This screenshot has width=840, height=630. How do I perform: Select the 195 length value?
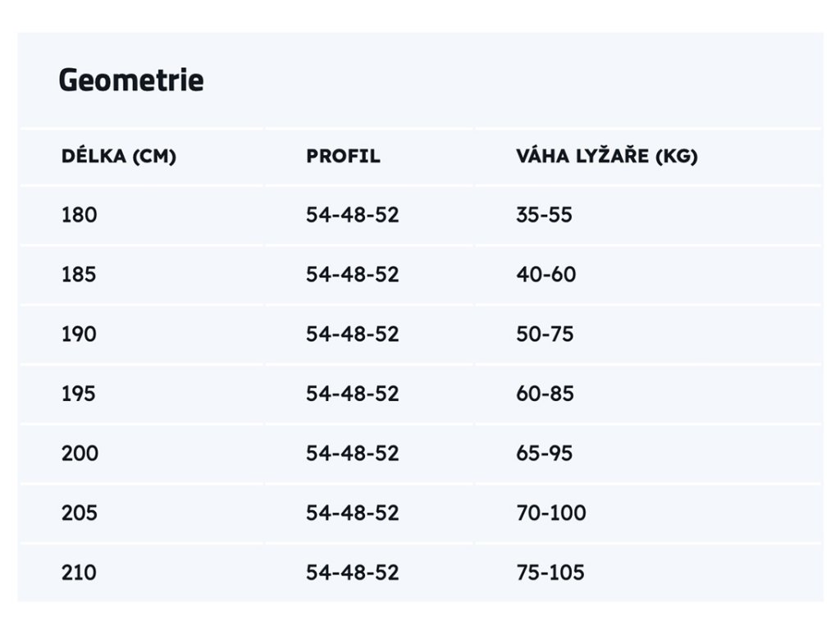[79, 394]
